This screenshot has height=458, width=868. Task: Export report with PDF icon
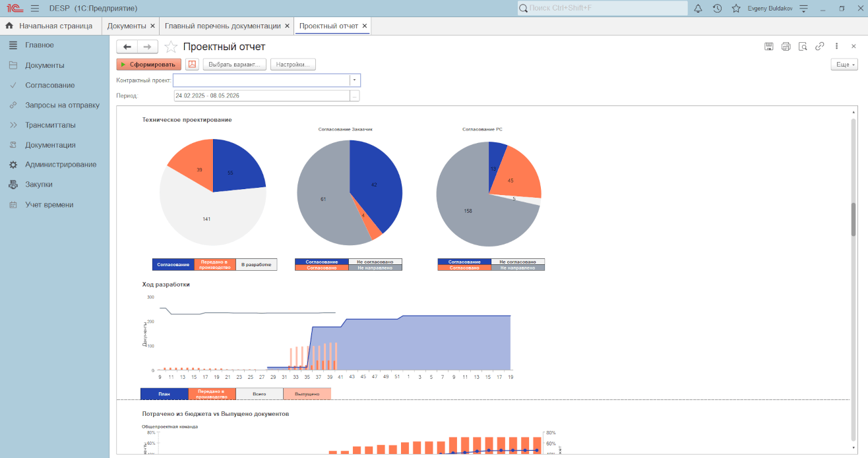pyautogui.click(x=192, y=65)
